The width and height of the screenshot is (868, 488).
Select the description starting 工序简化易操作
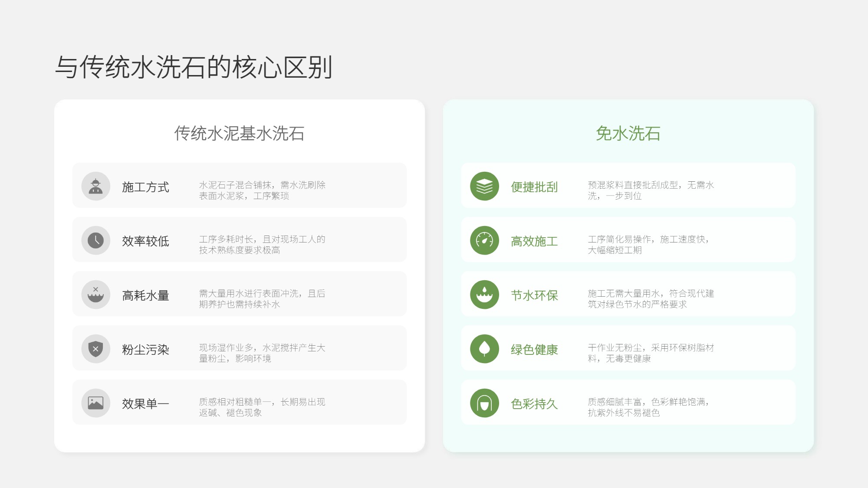click(648, 245)
